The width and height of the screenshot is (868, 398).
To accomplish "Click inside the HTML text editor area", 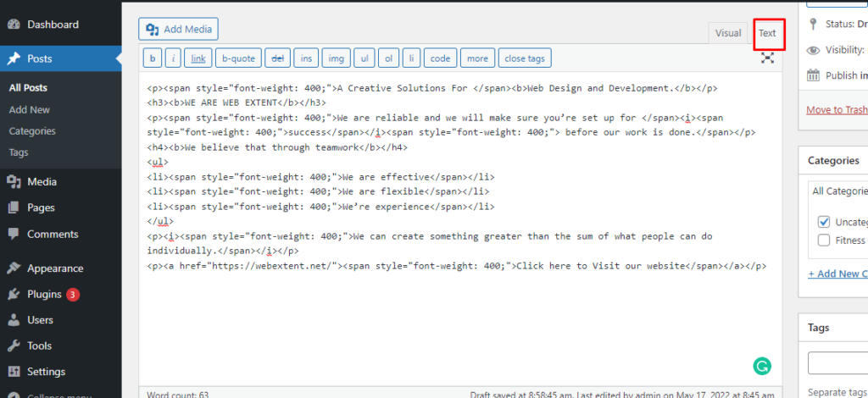I will 460,229.
